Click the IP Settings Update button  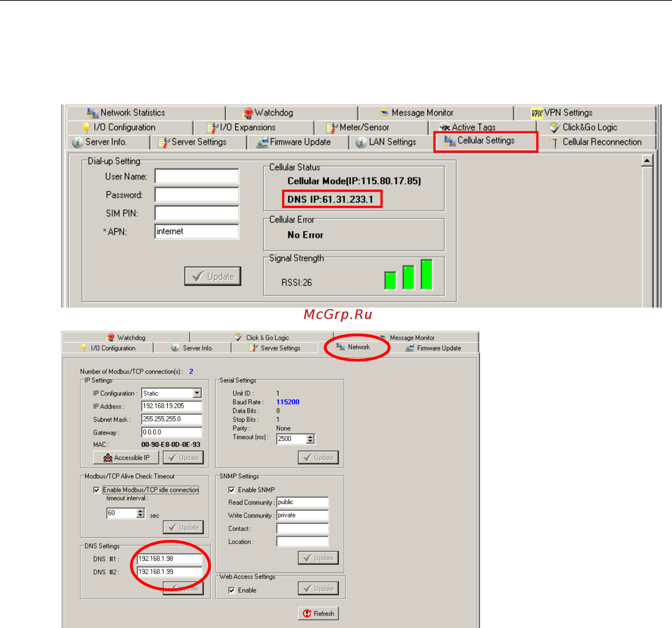click(x=183, y=457)
